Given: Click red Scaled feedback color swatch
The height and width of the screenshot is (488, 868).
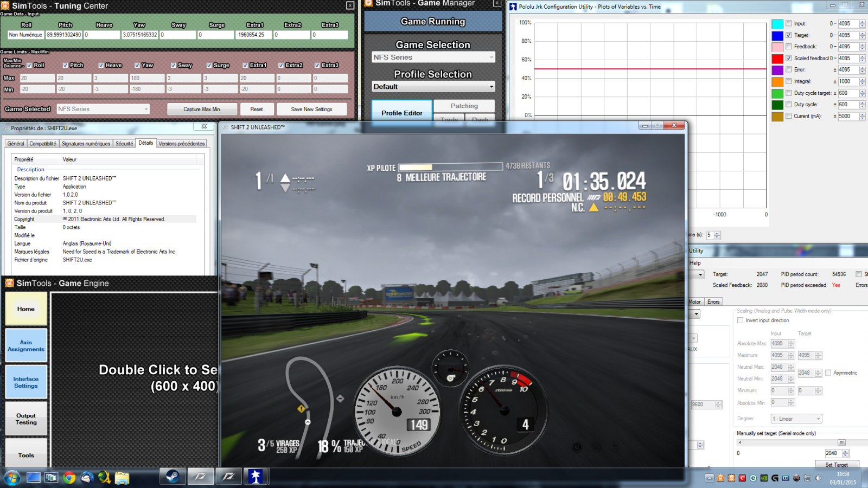Looking at the screenshot, I should click(777, 59).
